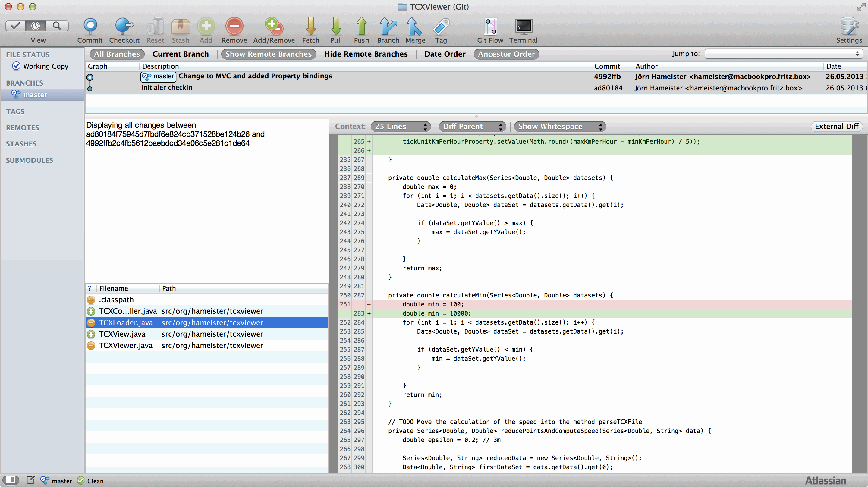868x487 pixels.
Task: Select Working Copy in the sidebar
Action: [x=46, y=66]
